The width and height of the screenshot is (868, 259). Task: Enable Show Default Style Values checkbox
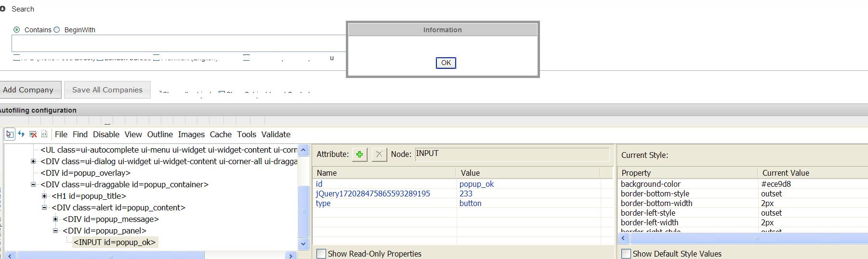(626, 254)
